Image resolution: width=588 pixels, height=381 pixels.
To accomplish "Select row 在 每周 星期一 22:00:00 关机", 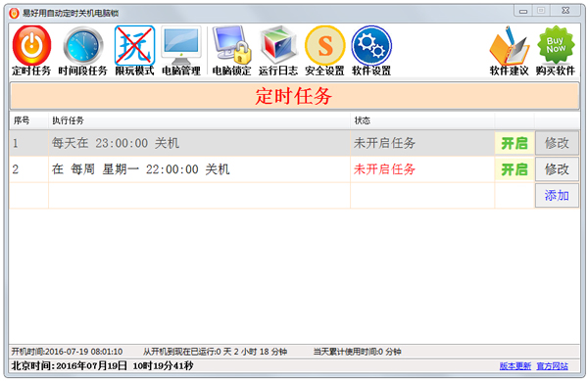I will tap(199, 169).
